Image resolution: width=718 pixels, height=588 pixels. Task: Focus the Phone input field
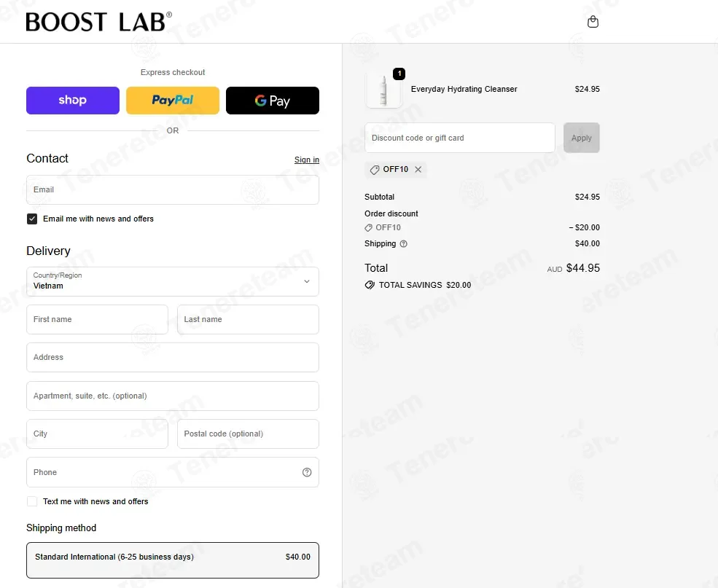click(173, 472)
